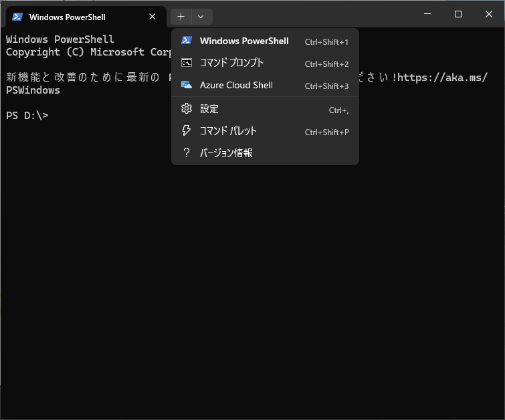Click the PSWindows text in the terminal

pos(33,90)
